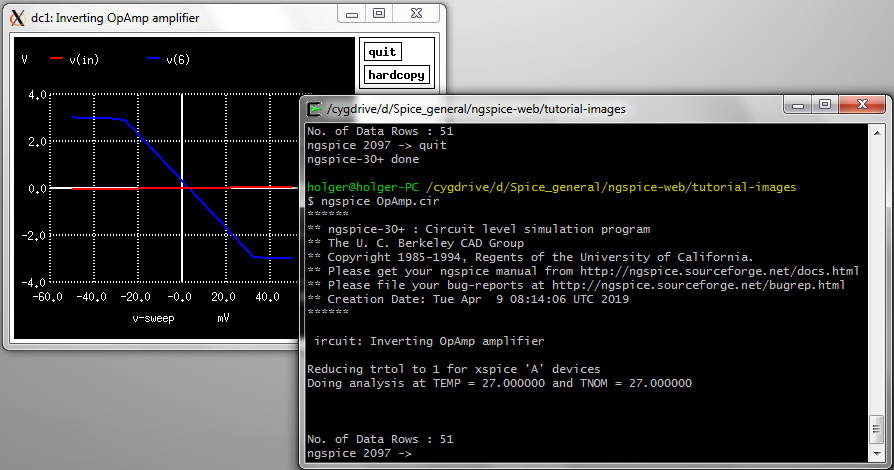
Task: Click the Cygwin terminal title bar icon
Action: coord(313,109)
